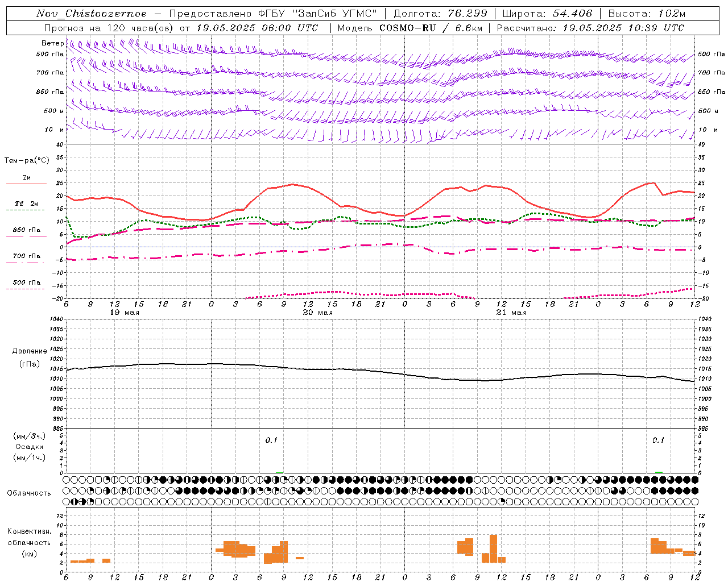Click the (гПа) pressure unit label
Viewport: 728px width, 582px height.
click(x=29, y=364)
